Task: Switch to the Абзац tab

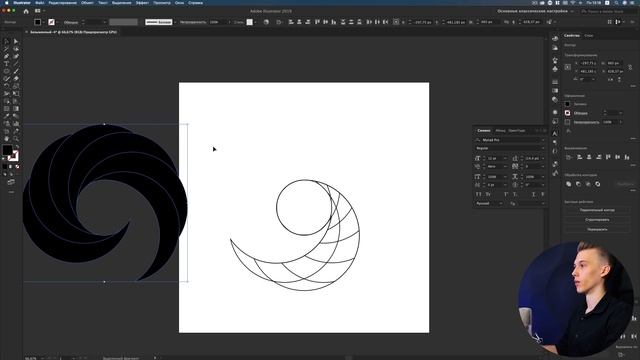Action: click(500, 131)
